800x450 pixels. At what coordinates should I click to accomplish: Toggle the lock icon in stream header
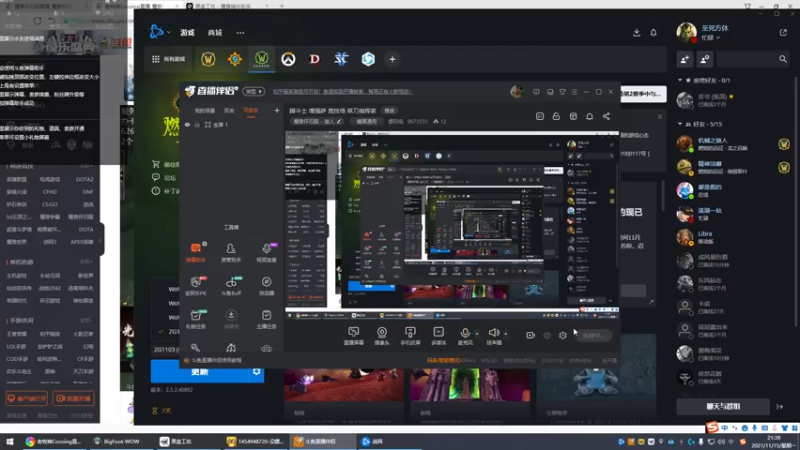point(556,116)
